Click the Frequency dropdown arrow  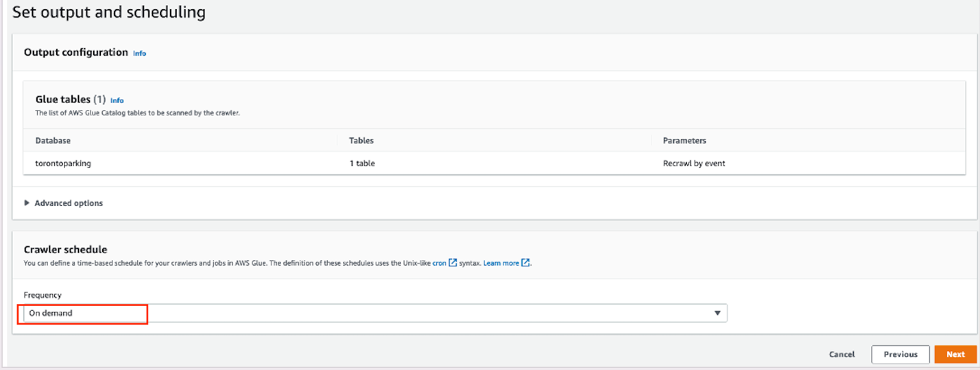pos(717,313)
